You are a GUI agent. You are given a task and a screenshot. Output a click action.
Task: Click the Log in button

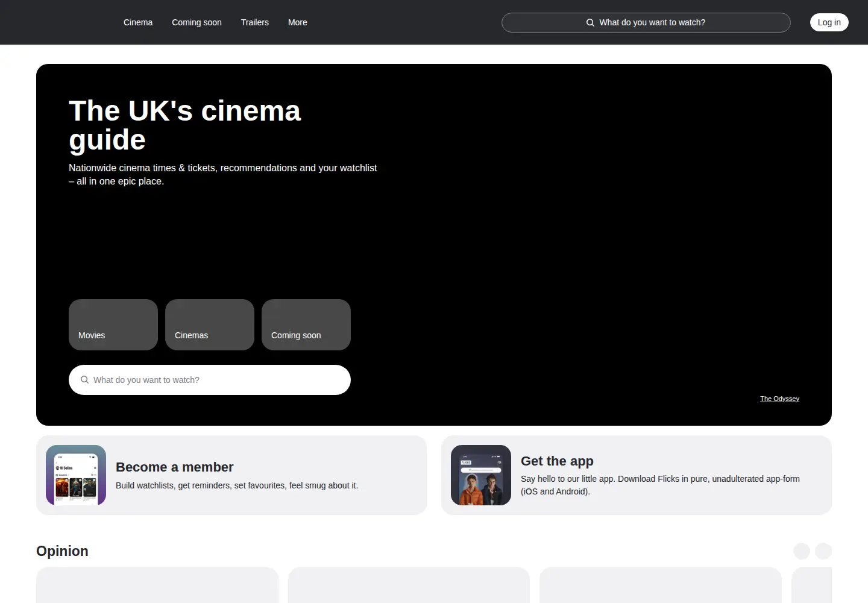tap(829, 22)
